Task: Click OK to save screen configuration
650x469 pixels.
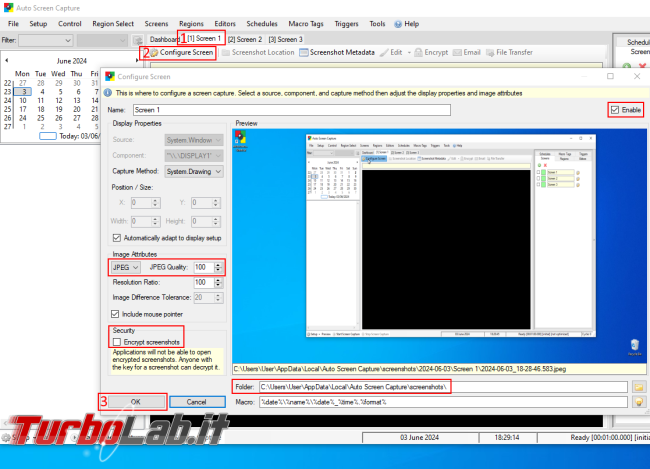Action: point(136,402)
